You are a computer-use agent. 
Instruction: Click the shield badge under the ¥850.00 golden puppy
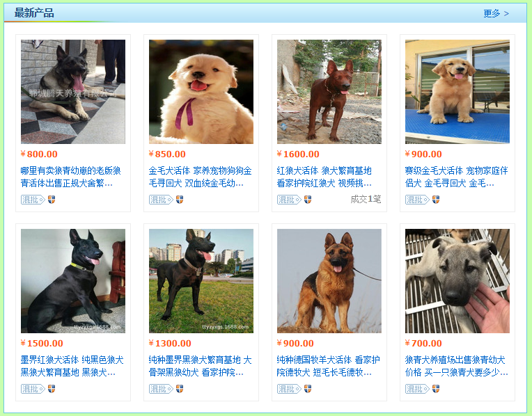point(180,200)
